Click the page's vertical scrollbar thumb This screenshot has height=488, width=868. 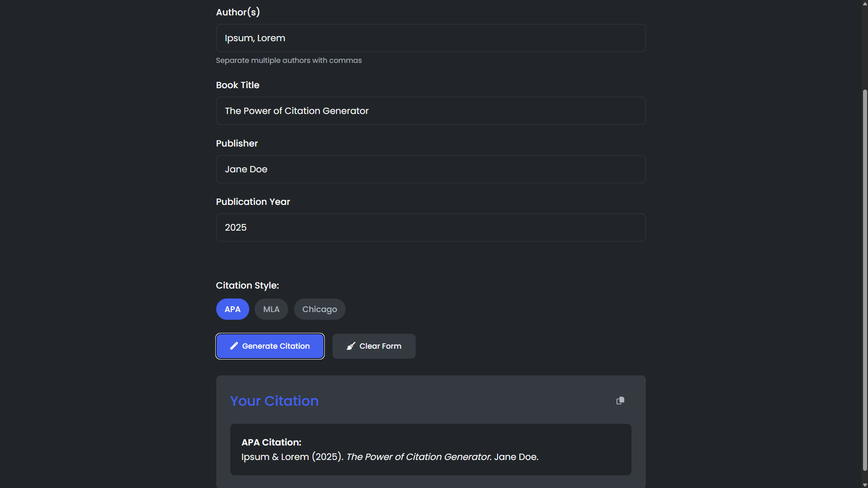coord(865,280)
